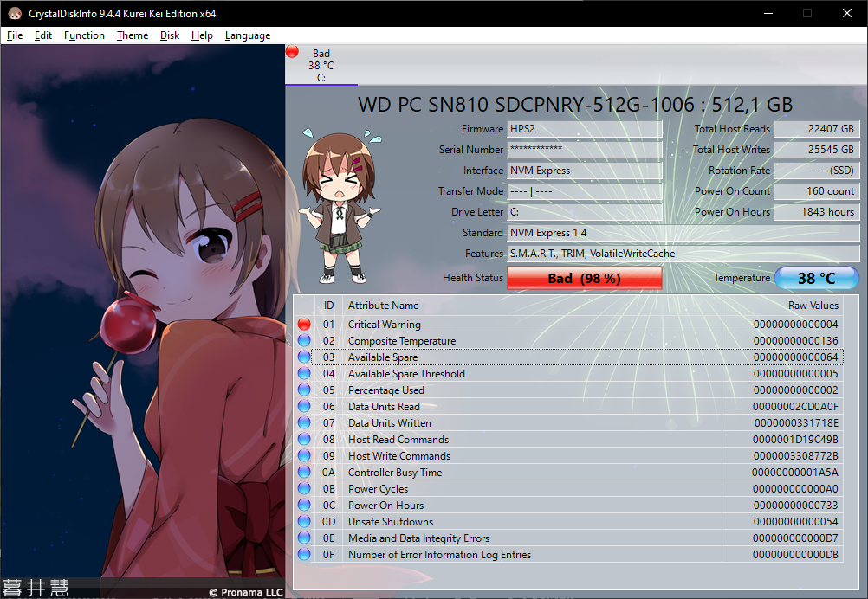Click the Serial Number field
The width and height of the screenshot is (868, 599).
point(585,150)
